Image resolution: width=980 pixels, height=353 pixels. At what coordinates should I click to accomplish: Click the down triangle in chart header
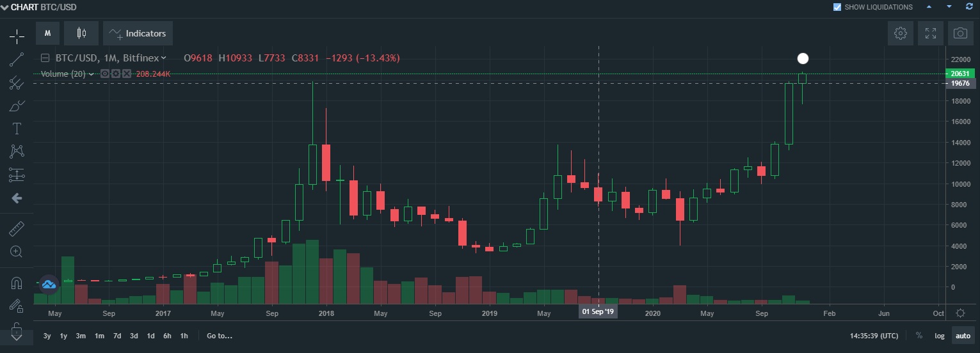click(949, 7)
